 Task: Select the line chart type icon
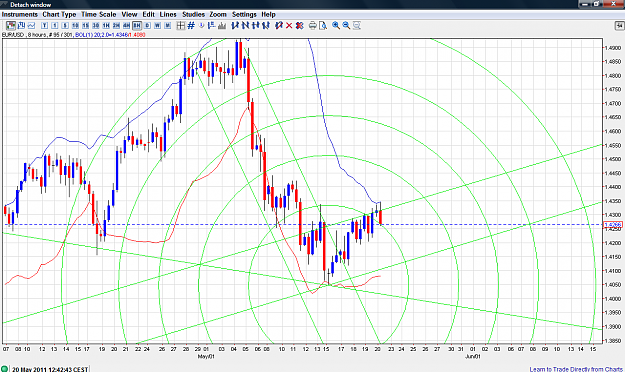tap(31, 26)
